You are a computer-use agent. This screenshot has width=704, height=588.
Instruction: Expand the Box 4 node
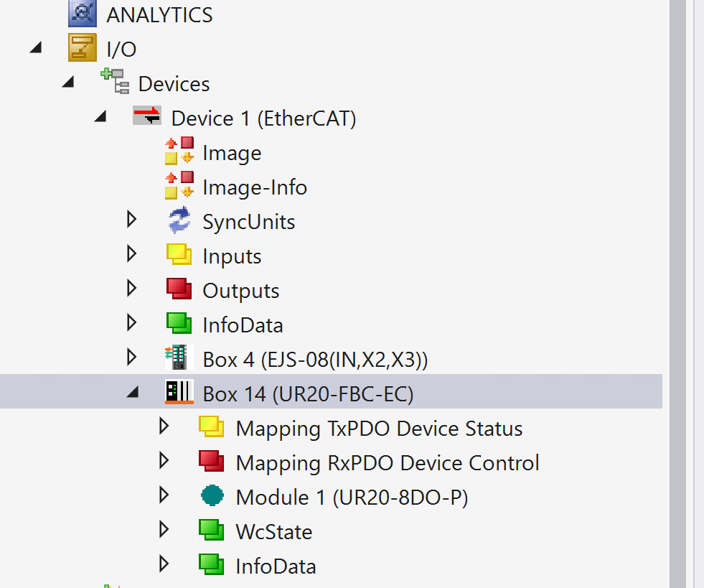point(131,358)
